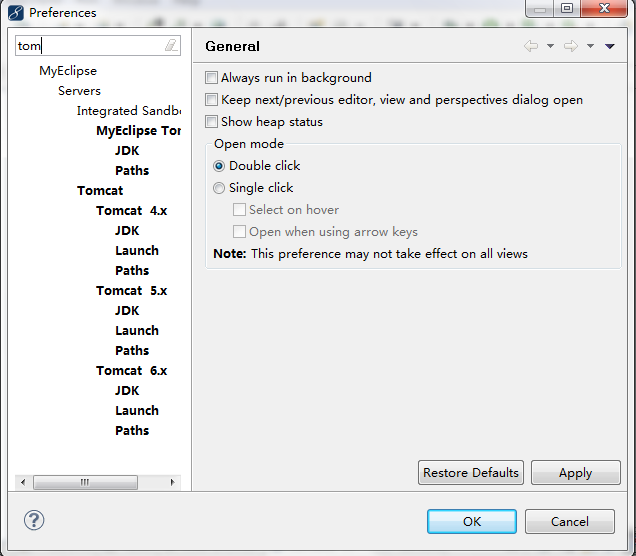The image size is (636, 556).
Task: Select the Tomcat parent tree node
Action: coord(100,191)
